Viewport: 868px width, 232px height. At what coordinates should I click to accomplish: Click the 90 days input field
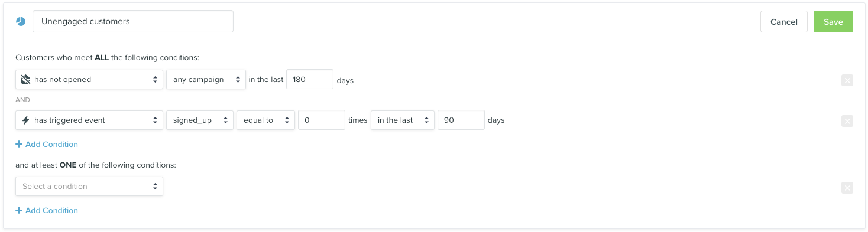461,120
